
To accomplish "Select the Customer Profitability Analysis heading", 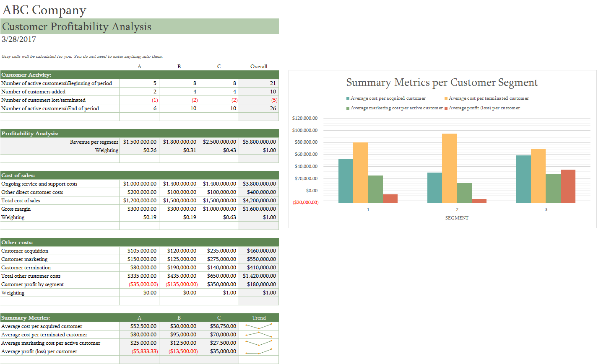I will [x=77, y=26].
